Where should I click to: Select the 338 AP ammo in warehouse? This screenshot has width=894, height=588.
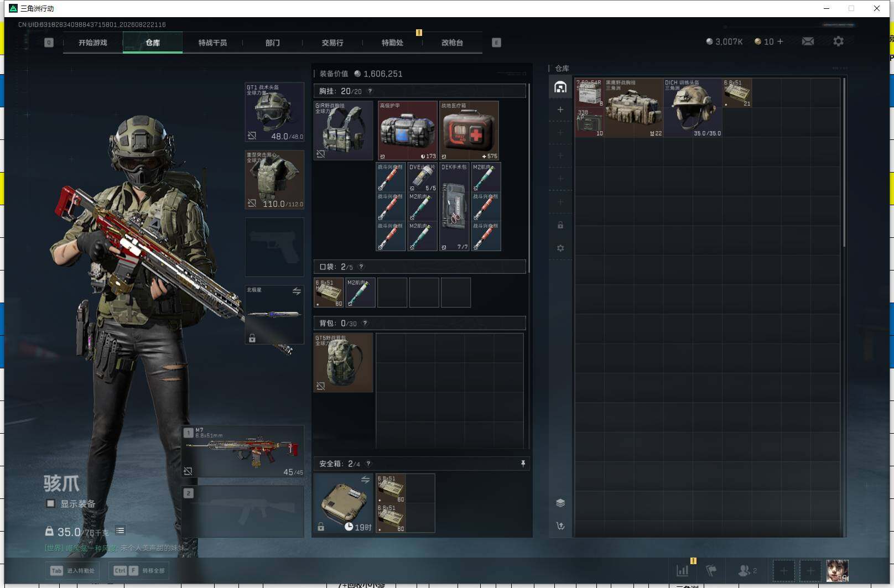590,123
